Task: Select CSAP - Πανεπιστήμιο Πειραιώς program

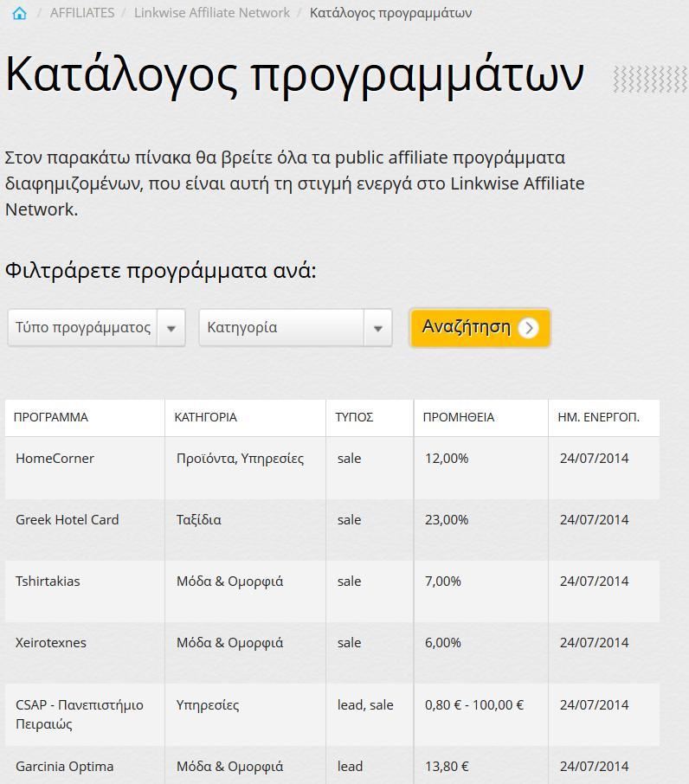Action: click(80, 715)
